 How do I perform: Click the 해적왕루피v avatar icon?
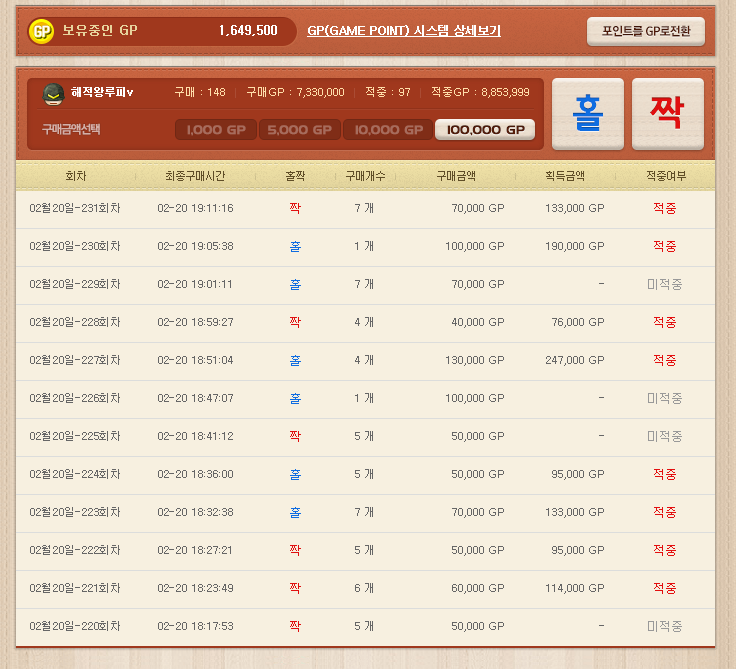click(54, 94)
